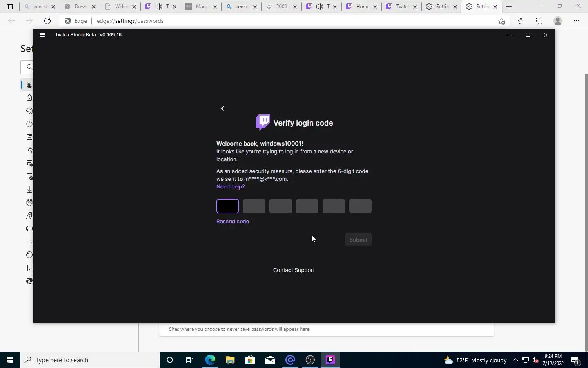The width and height of the screenshot is (588, 368).
Task: Focus the fourth login code digit box
Action: click(307, 206)
